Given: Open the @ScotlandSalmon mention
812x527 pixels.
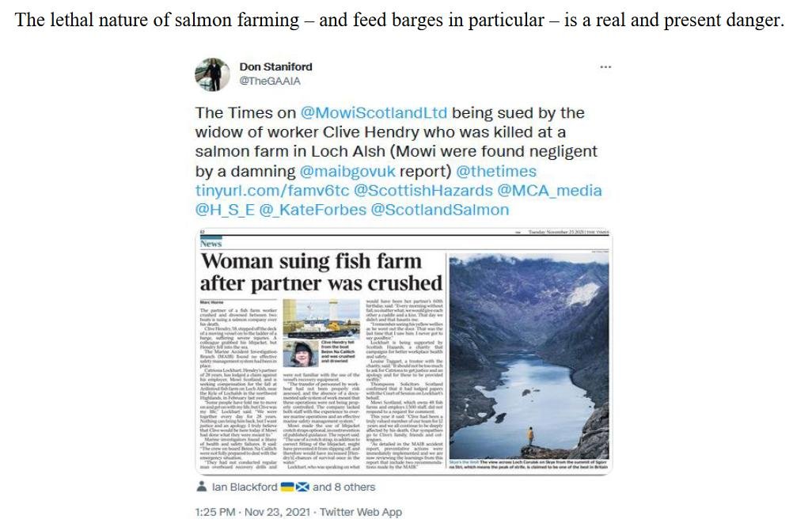Looking at the screenshot, I should (440, 210).
